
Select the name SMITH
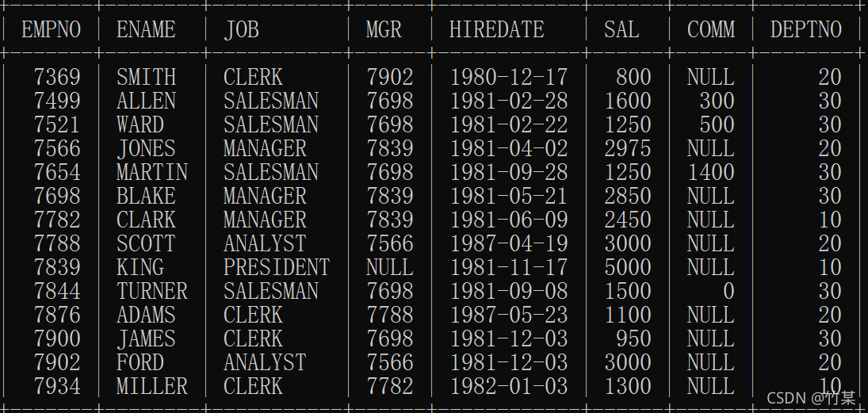[147, 77]
